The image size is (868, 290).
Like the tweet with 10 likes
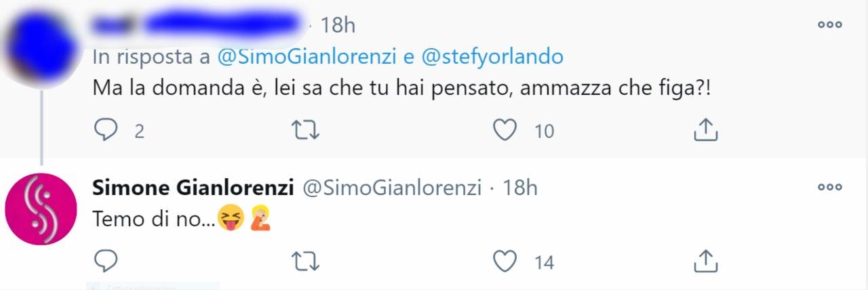[x=505, y=129]
